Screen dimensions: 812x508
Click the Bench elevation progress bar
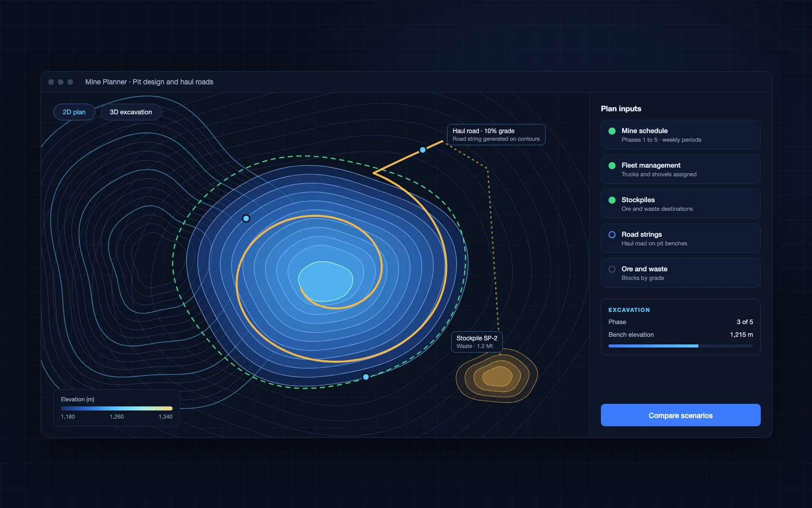681,346
